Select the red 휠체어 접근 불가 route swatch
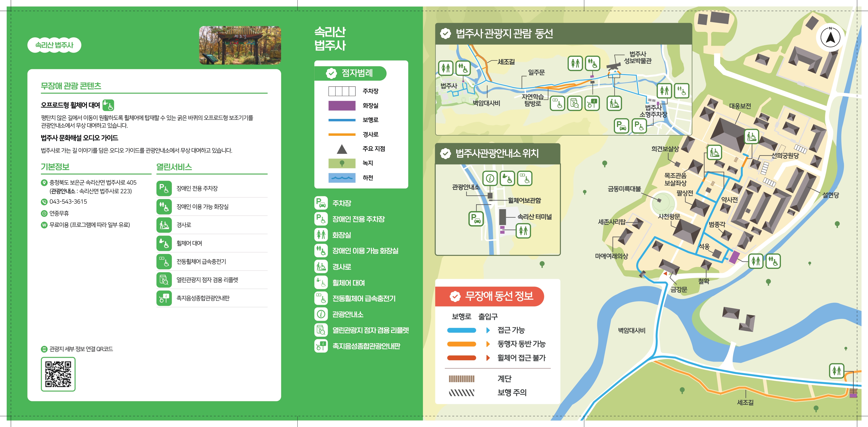Screen dimensions: 868x427 [461, 358]
